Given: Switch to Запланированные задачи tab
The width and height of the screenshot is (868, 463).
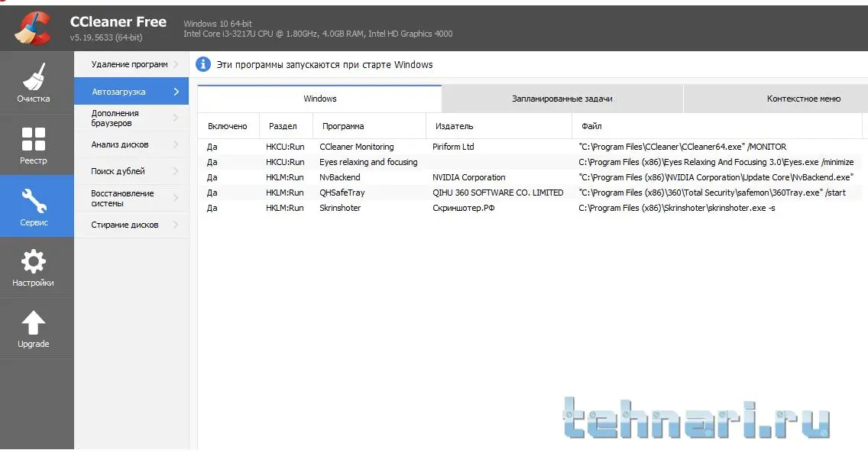Looking at the screenshot, I should point(562,99).
